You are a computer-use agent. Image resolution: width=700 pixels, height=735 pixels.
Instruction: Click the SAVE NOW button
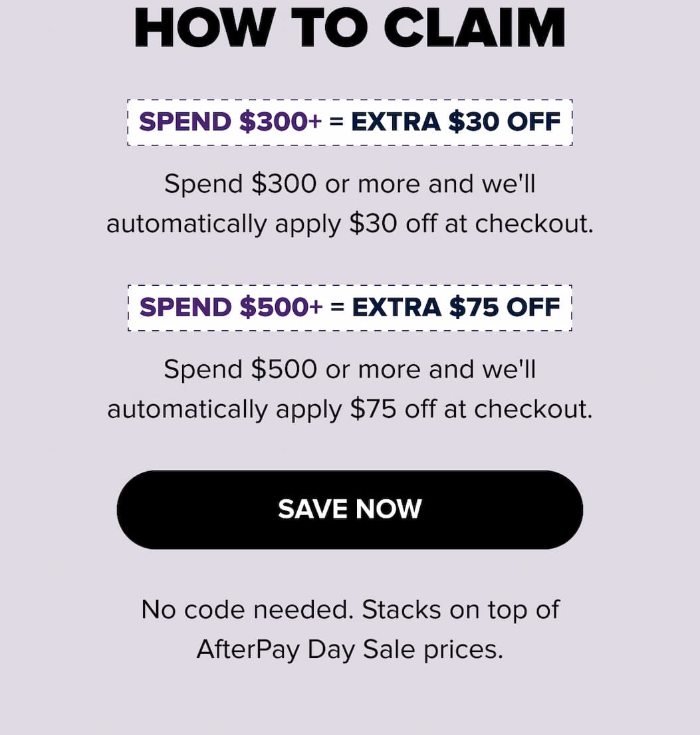click(x=350, y=509)
